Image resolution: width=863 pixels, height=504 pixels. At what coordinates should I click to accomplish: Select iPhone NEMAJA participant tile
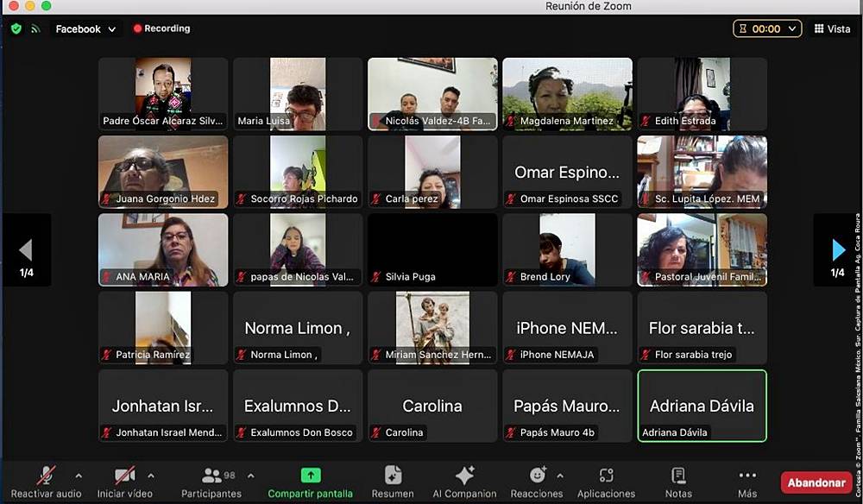(568, 328)
